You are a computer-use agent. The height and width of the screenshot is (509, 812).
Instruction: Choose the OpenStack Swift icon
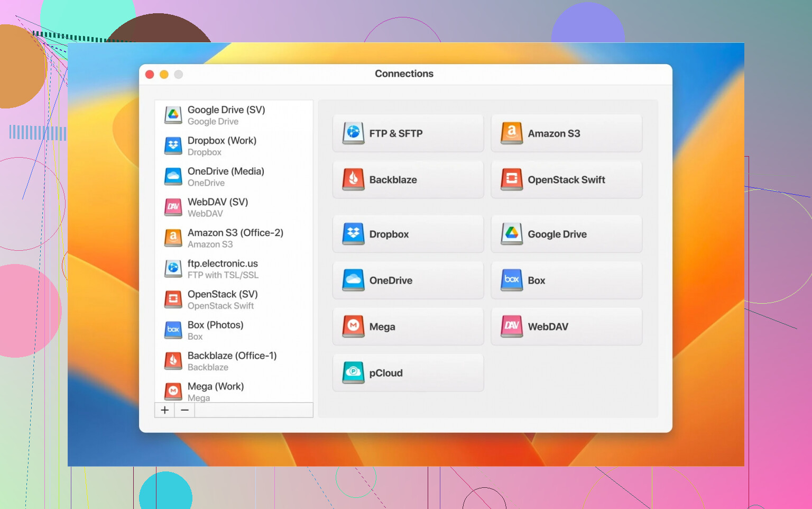(511, 179)
